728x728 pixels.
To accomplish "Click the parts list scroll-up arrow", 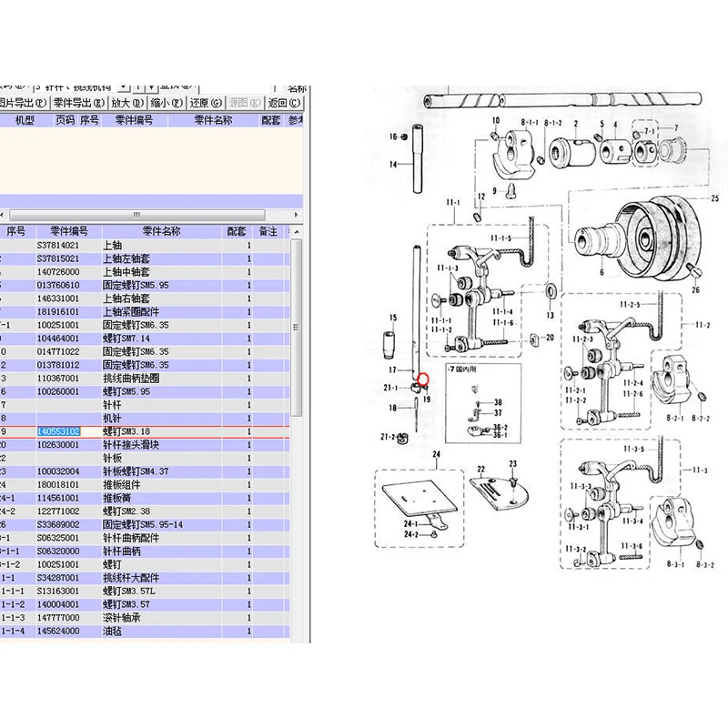I will tap(297, 231).
